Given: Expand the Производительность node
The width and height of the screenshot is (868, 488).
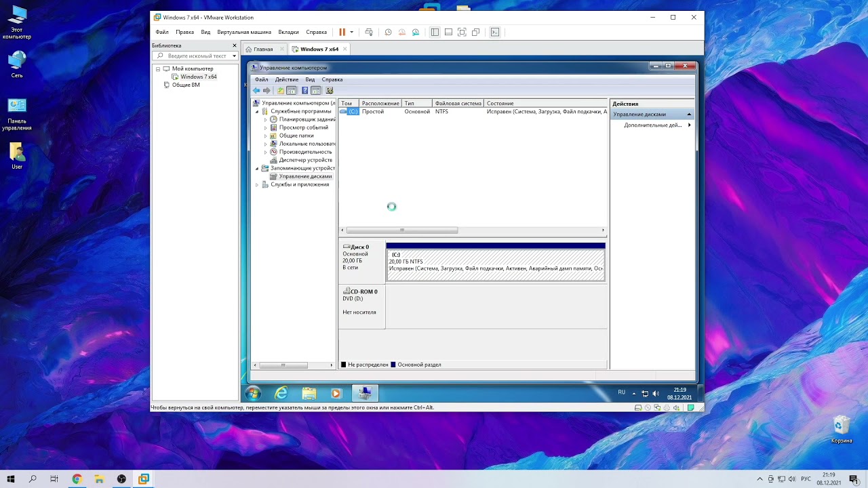Looking at the screenshot, I should coord(266,152).
